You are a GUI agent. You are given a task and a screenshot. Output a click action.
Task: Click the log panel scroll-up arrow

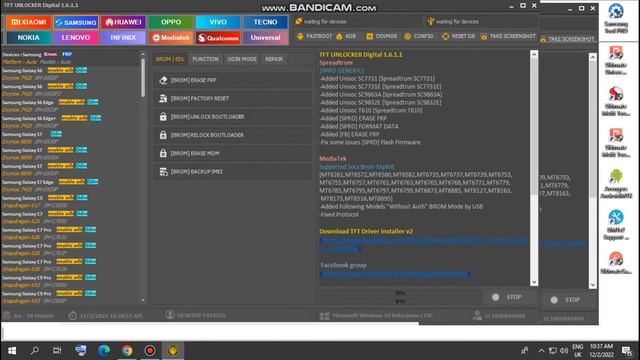pyautogui.click(x=534, y=54)
